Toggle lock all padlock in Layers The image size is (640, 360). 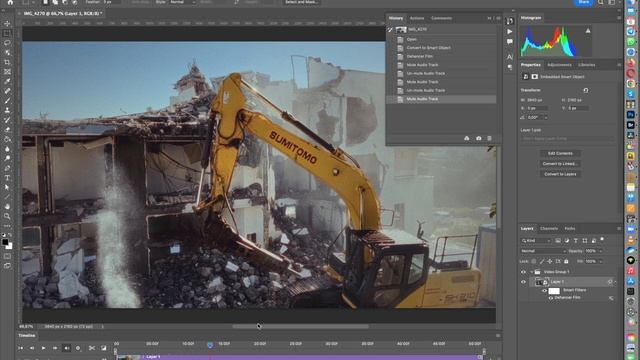(x=566, y=261)
